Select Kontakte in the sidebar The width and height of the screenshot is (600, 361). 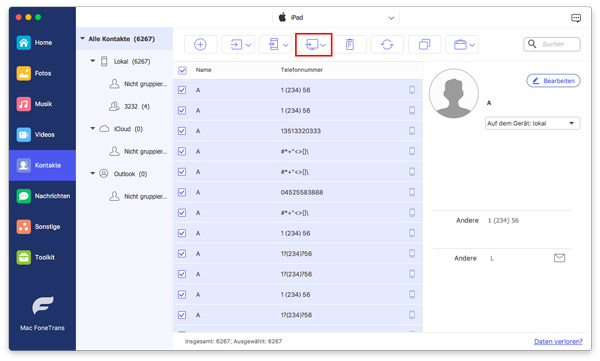pos(42,165)
